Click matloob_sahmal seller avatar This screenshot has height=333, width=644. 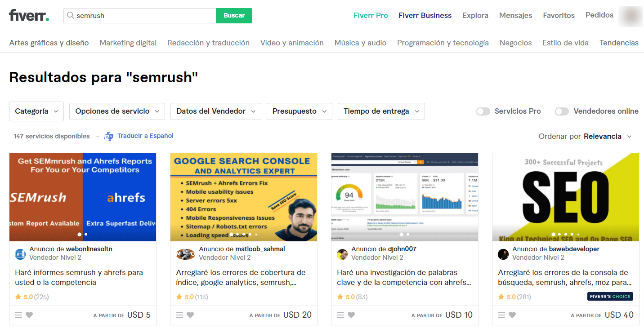185,254
